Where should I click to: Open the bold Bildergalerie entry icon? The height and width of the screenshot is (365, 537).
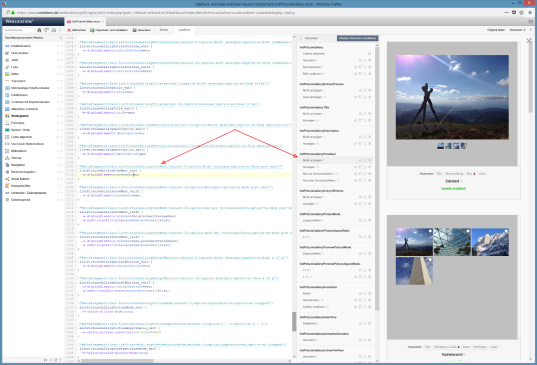click(x=7, y=116)
